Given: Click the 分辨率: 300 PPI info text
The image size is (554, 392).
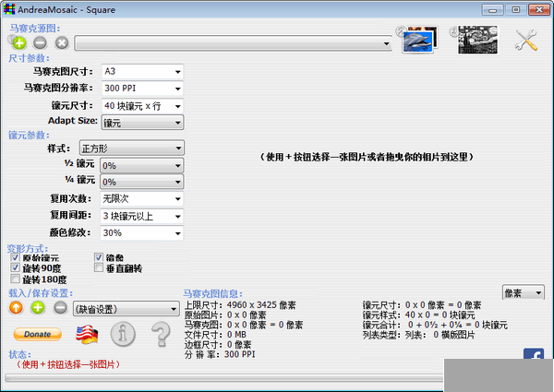Looking at the screenshot, I should (x=220, y=354).
